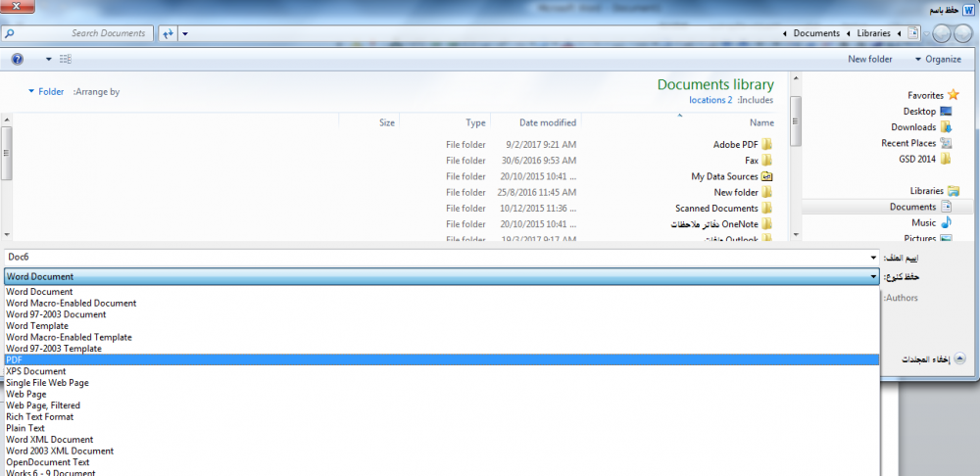980x476 pixels.
Task: Click the Favorites star icon
Action: (953, 95)
